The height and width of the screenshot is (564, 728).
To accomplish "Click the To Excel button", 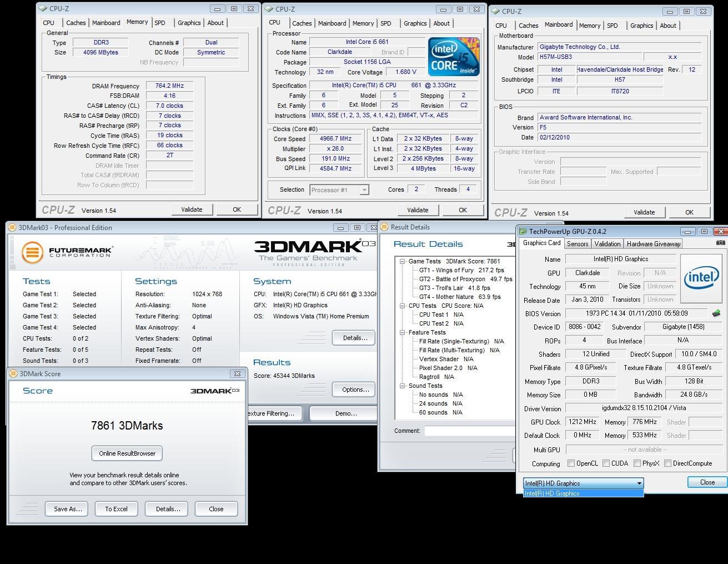I will (x=116, y=509).
